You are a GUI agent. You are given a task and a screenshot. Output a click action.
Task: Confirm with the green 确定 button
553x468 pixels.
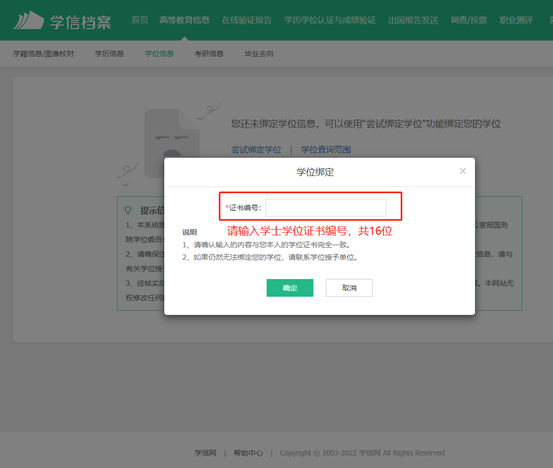pos(290,288)
